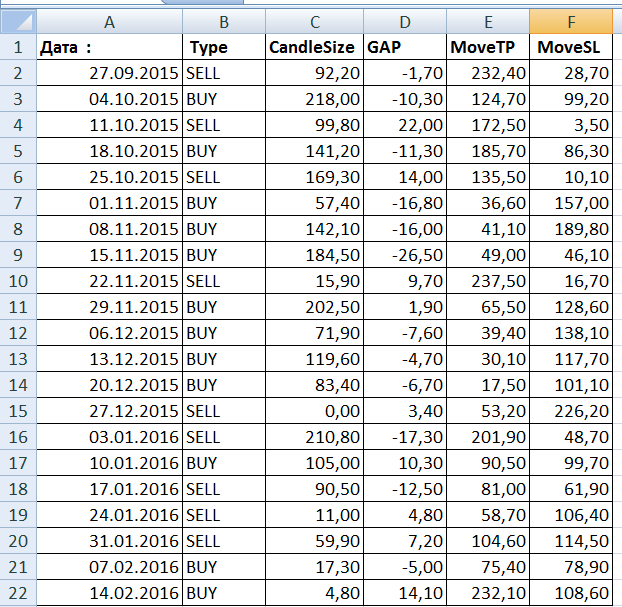This screenshot has height=607, width=622.
Task: Select date cell 15.11.2015
Action: coord(109,255)
